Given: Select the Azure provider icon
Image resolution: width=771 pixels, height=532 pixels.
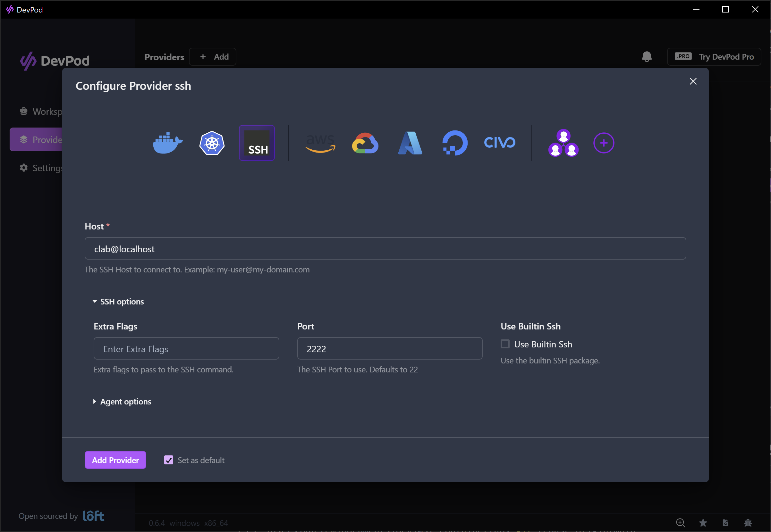Looking at the screenshot, I should tap(410, 143).
